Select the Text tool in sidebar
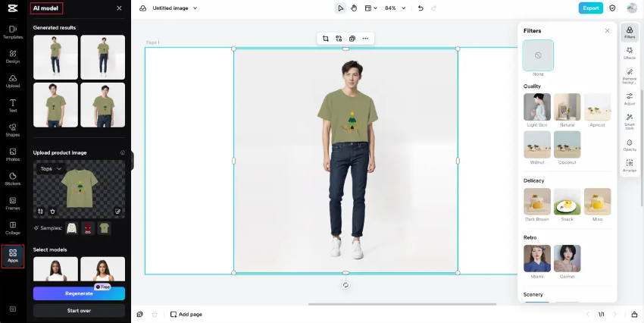The image size is (644, 323). pyautogui.click(x=13, y=105)
